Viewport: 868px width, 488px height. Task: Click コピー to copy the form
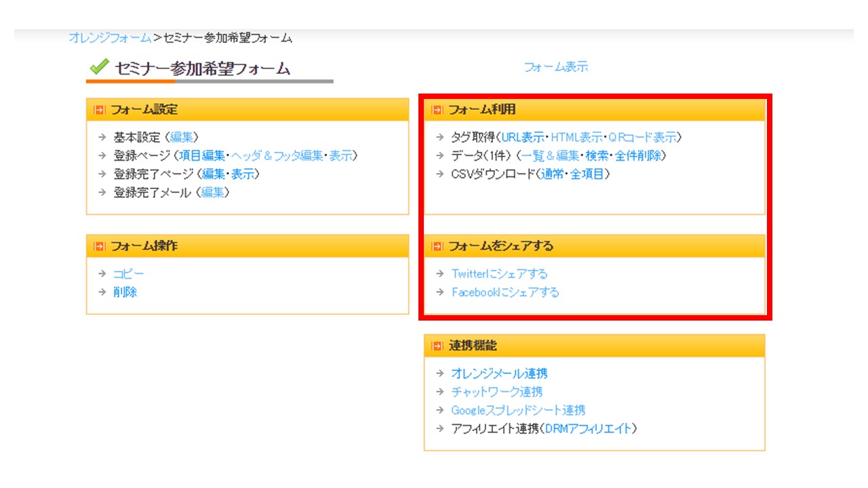click(128, 274)
